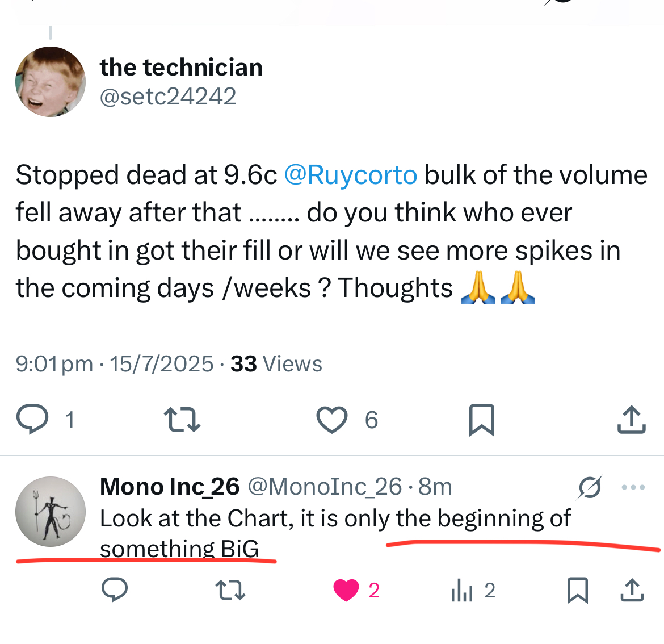Bookmark Mono Inc_26's reply
Image resolution: width=664 pixels, height=644 pixels.
point(577,590)
